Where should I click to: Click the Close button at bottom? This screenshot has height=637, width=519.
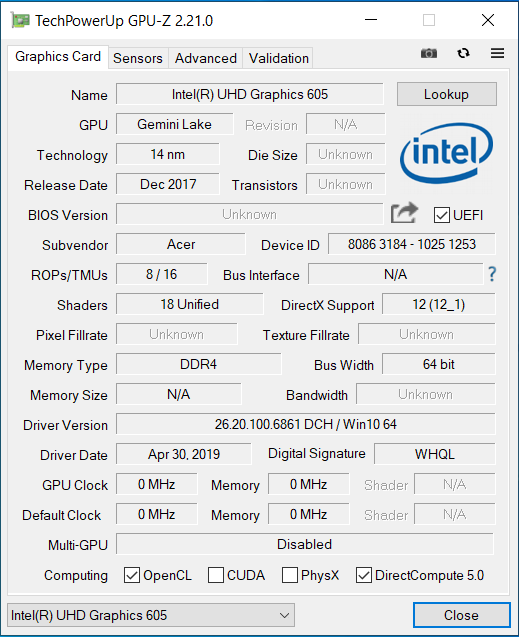pyautogui.click(x=461, y=615)
